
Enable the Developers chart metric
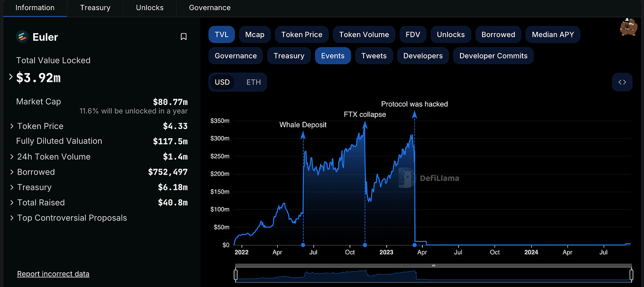[x=423, y=56]
